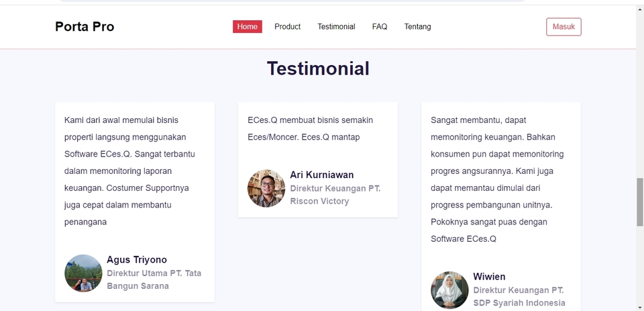Go to the Product section

(x=288, y=27)
